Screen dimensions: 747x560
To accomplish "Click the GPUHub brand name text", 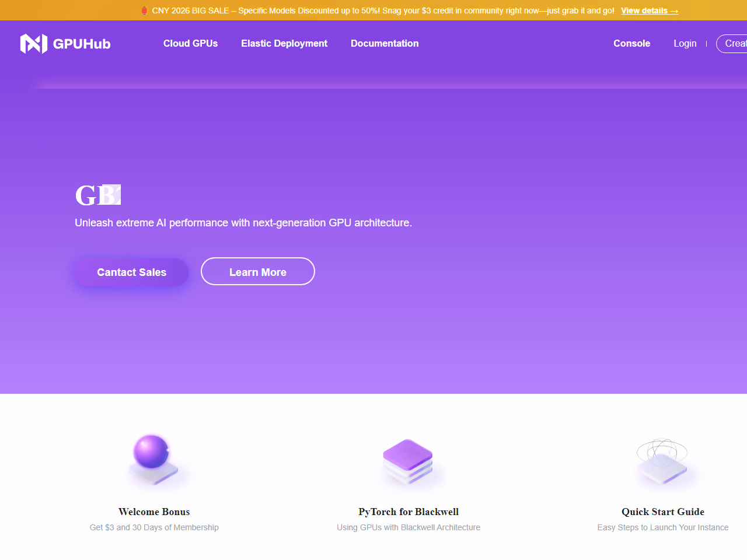I will pyautogui.click(x=82, y=44).
